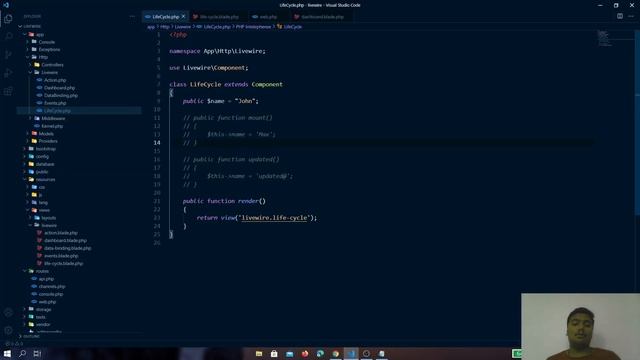
Task: Click the split editor icon
Action: [x=620, y=16]
